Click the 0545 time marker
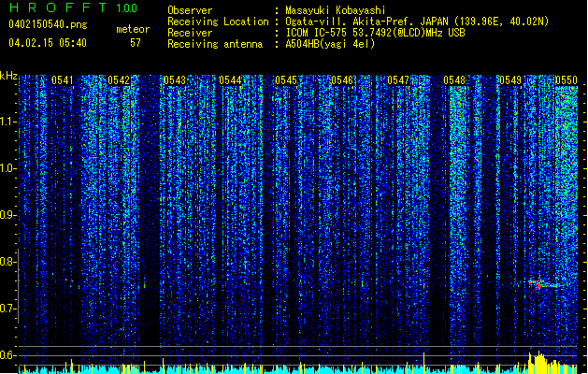Image resolution: width=588 pixels, height=374 pixels. coord(286,80)
